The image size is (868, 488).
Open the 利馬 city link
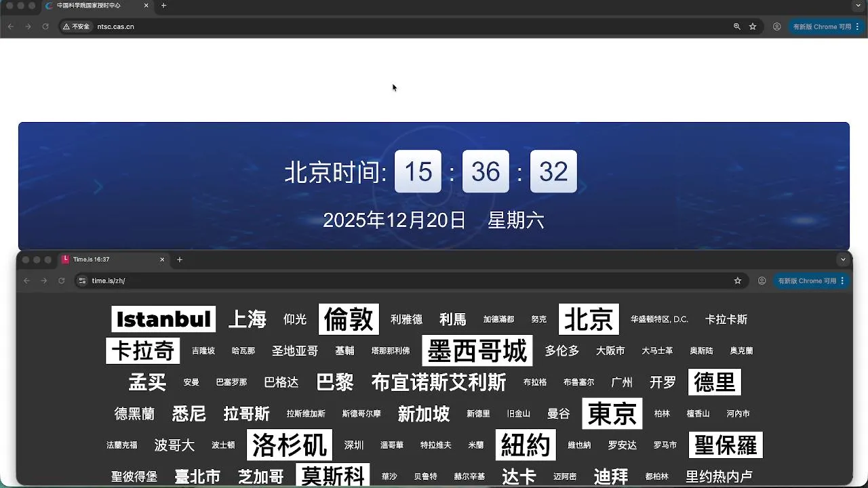pos(452,319)
